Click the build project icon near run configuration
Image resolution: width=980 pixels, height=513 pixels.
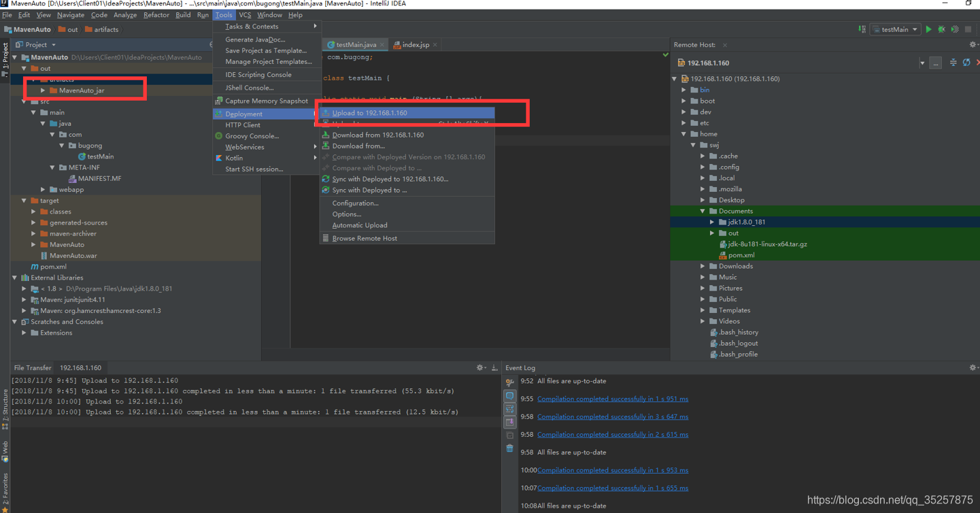pos(862,29)
